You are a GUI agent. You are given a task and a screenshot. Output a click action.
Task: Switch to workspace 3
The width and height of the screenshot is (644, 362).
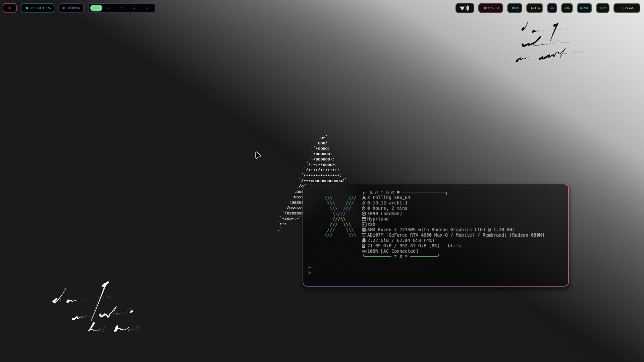click(121, 8)
